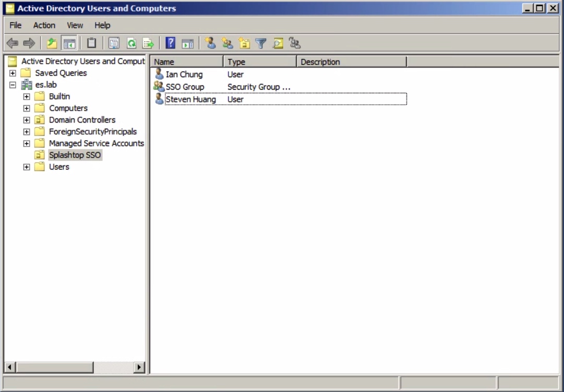564x392 pixels.
Task: Select the Computers tree item
Action: [x=68, y=108]
